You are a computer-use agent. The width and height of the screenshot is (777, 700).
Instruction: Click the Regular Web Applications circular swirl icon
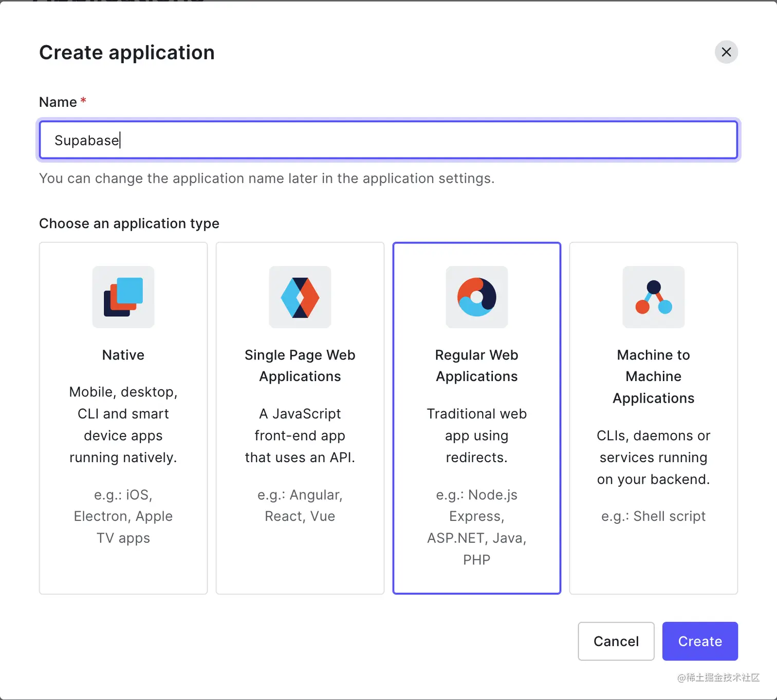[x=476, y=297]
